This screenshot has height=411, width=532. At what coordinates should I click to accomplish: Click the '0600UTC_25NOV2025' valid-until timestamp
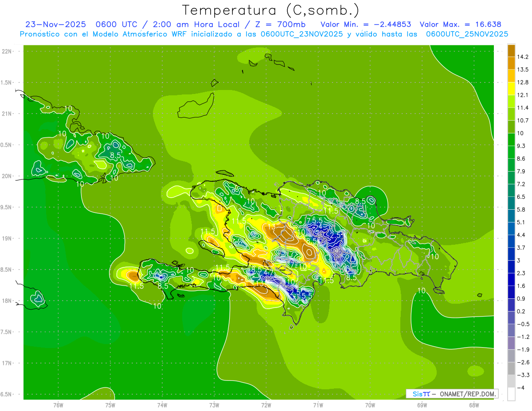467,34
